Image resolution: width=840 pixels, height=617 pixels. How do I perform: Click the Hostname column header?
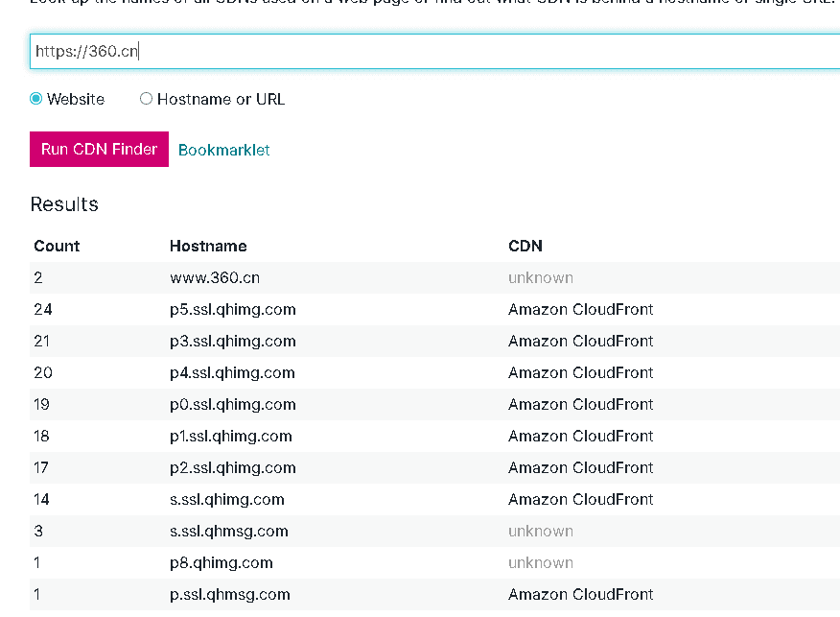tap(208, 246)
